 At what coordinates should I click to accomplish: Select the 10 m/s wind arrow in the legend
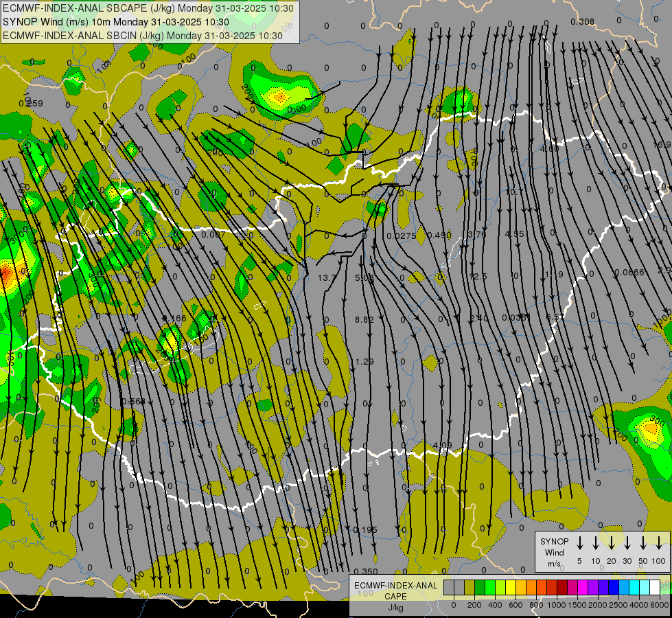[595, 542]
